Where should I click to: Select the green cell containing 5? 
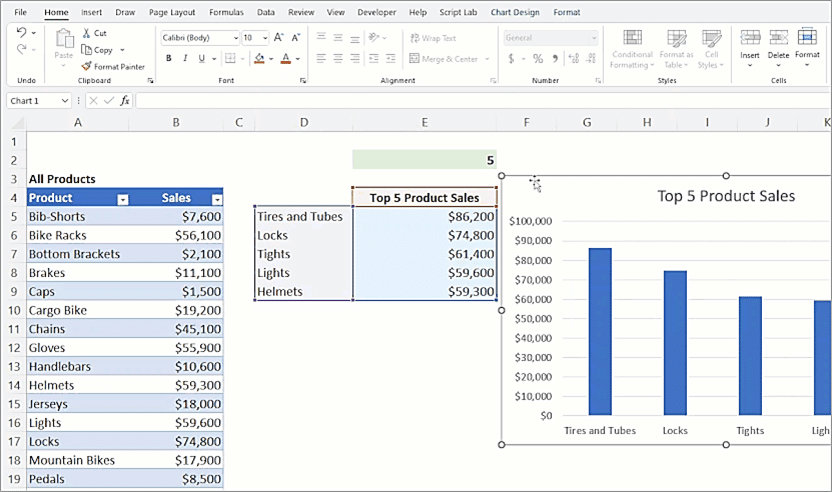[424, 160]
